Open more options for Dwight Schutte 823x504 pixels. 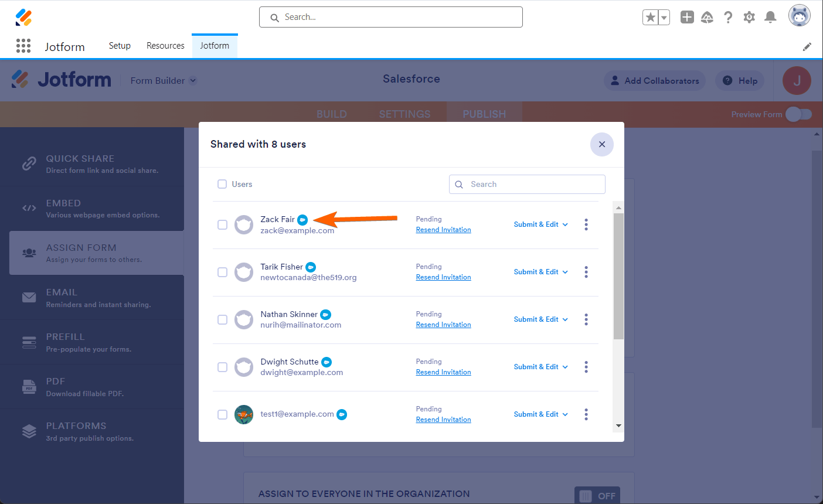(x=586, y=367)
